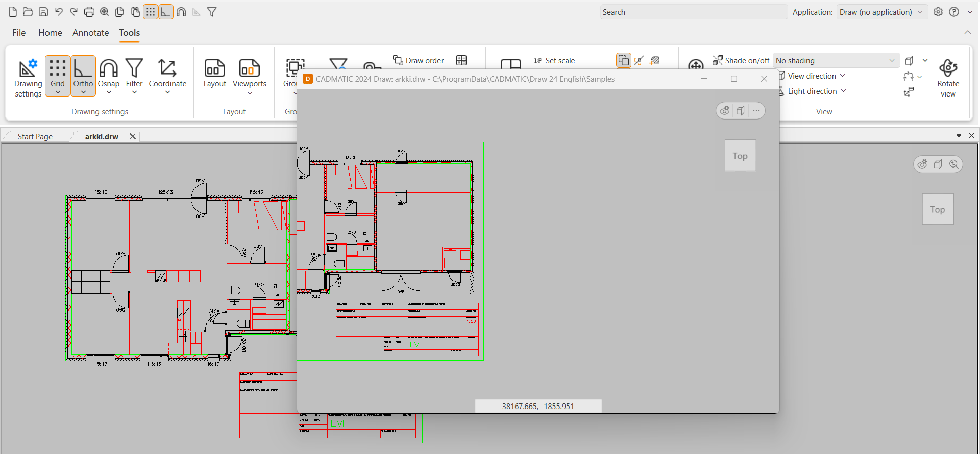Switch to the Annotate ribbon tab
This screenshot has height=454, width=980.
click(90, 33)
